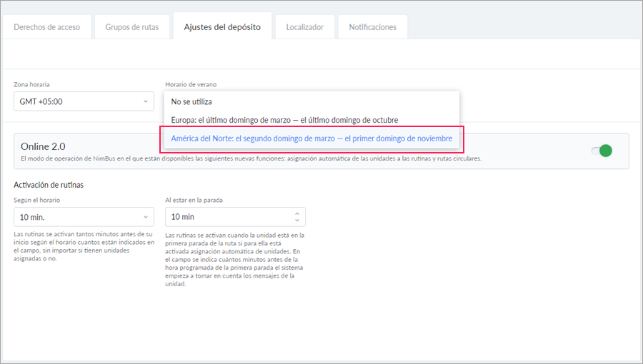The width and height of the screenshot is (643, 364).
Task: Increase the Al estar en la parada value
Action: (297, 213)
